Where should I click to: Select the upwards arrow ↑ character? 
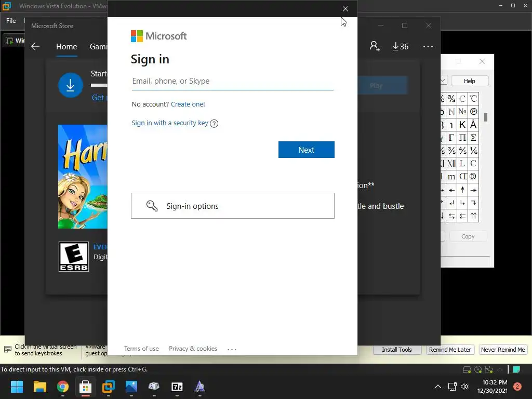coord(462,190)
